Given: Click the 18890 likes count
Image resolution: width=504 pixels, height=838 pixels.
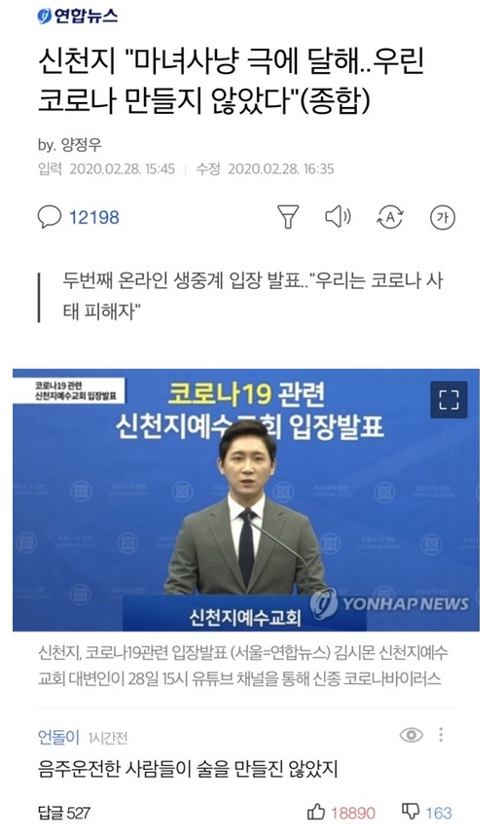Looking at the screenshot, I should click(353, 813).
